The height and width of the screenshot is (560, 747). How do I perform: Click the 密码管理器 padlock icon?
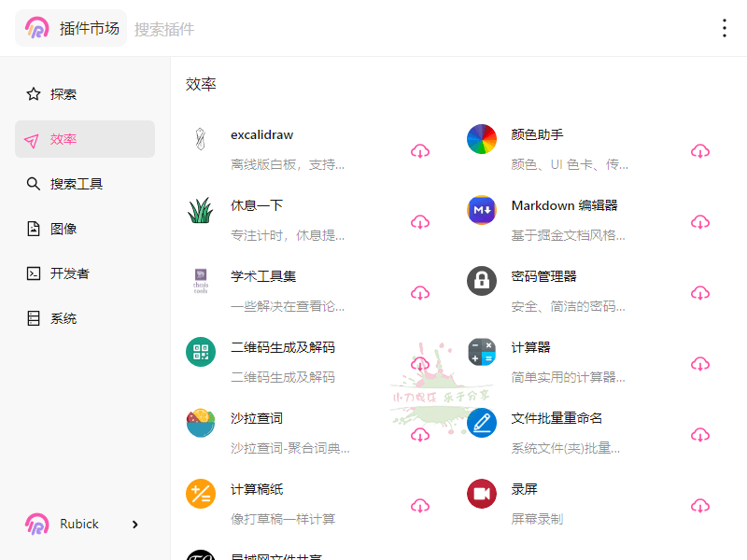[x=481, y=282]
